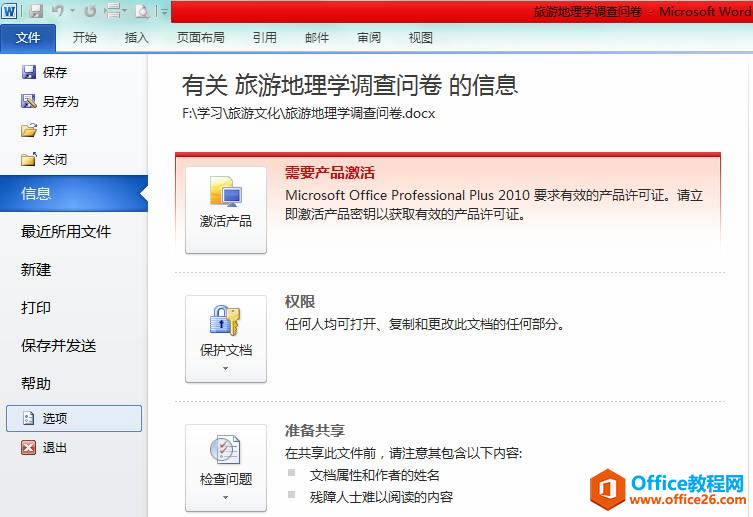The height and width of the screenshot is (517, 753).
Task: Select the 信息 section in the sidebar
Action: 74,193
